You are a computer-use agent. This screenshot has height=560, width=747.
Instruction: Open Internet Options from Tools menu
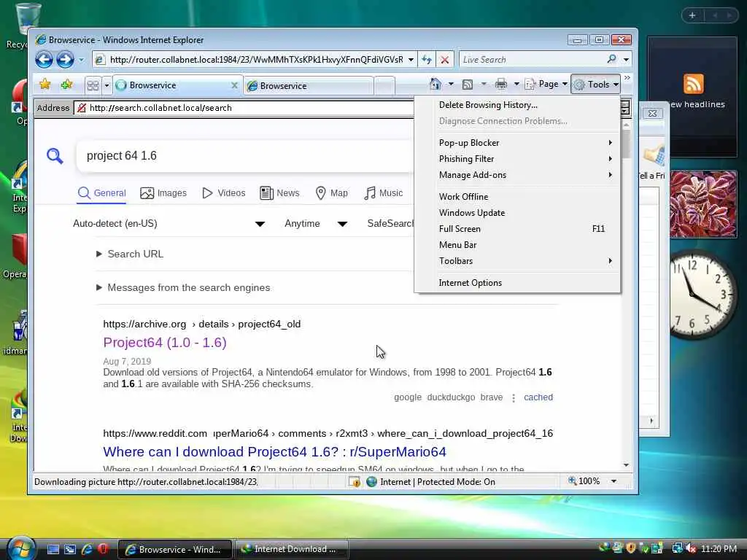[x=517, y=283]
